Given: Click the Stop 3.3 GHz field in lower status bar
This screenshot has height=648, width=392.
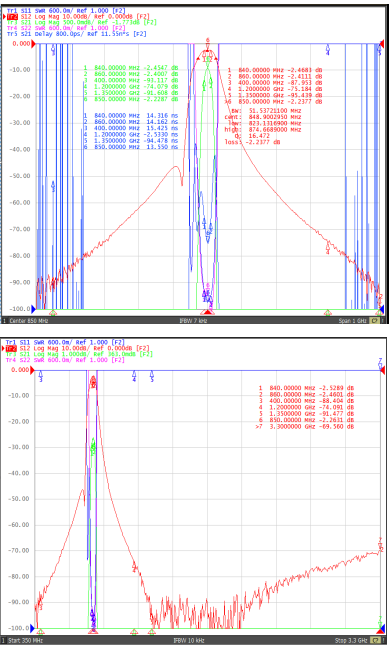Looking at the screenshot, I should 351,641.
